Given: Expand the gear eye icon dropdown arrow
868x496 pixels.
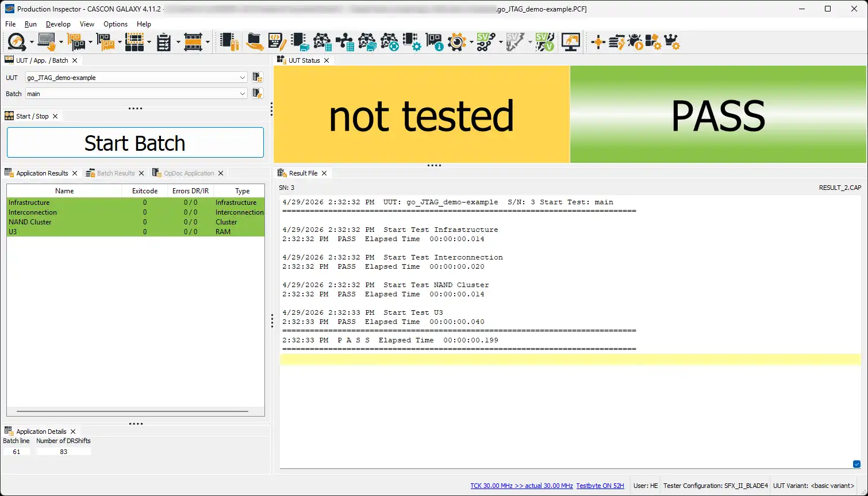Looking at the screenshot, I should click(471, 42).
